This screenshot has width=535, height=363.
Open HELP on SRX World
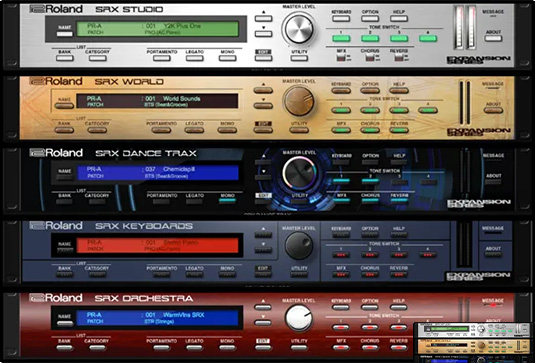click(x=399, y=90)
